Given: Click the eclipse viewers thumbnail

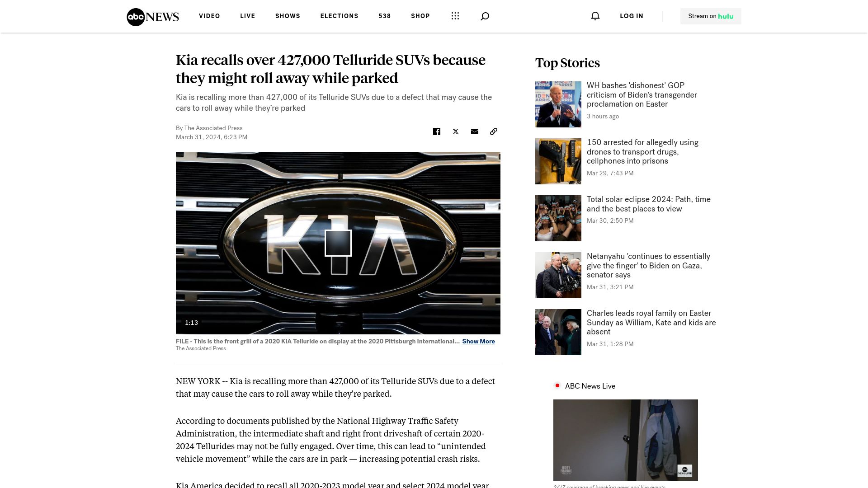Looking at the screenshot, I should (558, 218).
